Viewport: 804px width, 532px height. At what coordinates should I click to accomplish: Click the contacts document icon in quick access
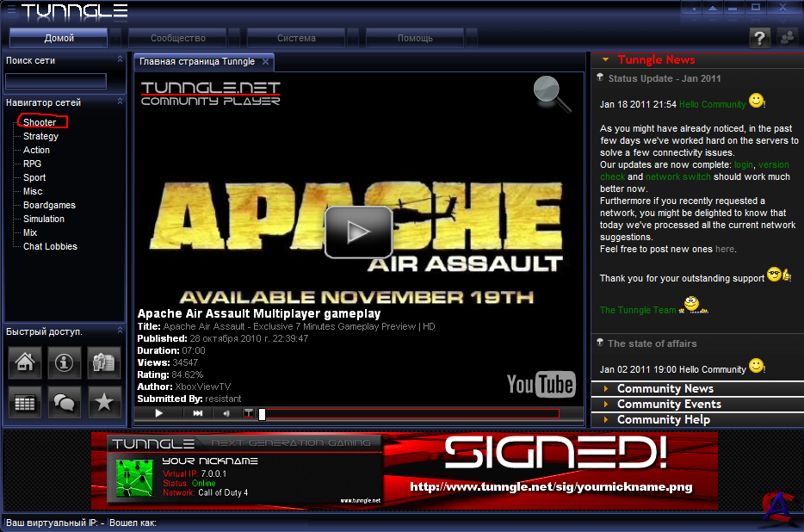click(104, 363)
